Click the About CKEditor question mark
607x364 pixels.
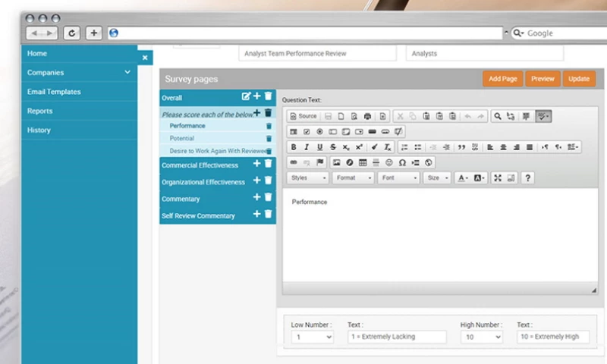click(x=527, y=178)
